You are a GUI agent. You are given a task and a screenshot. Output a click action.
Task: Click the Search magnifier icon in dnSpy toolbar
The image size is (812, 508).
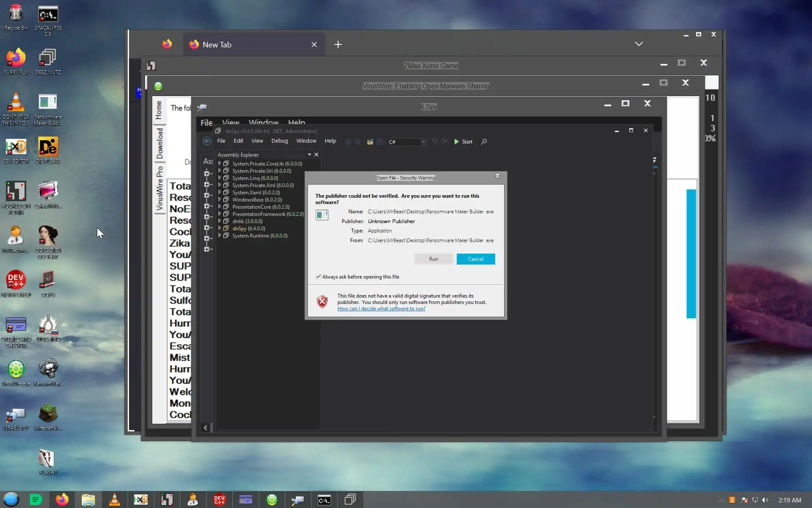(x=484, y=142)
